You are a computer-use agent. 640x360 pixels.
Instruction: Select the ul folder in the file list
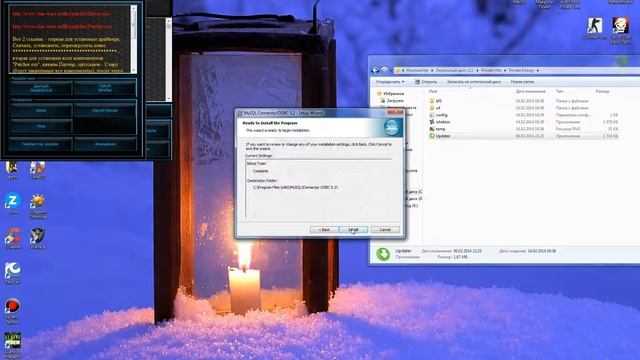point(524,108)
